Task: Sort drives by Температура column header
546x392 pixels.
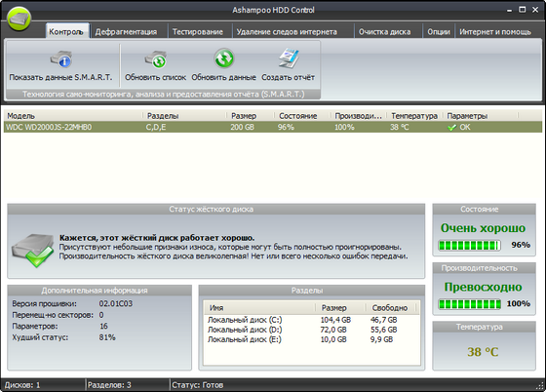Action: [414, 116]
